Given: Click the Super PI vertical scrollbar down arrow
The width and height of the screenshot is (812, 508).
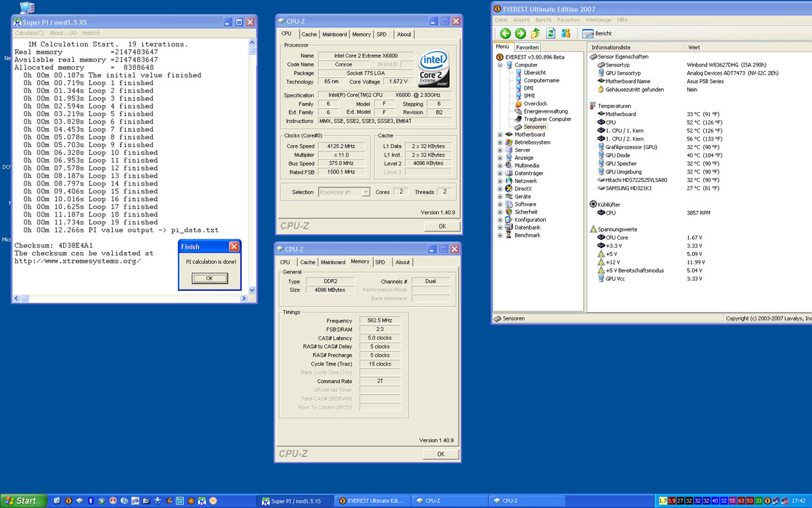Looking at the screenshot, I should (252, 290).
